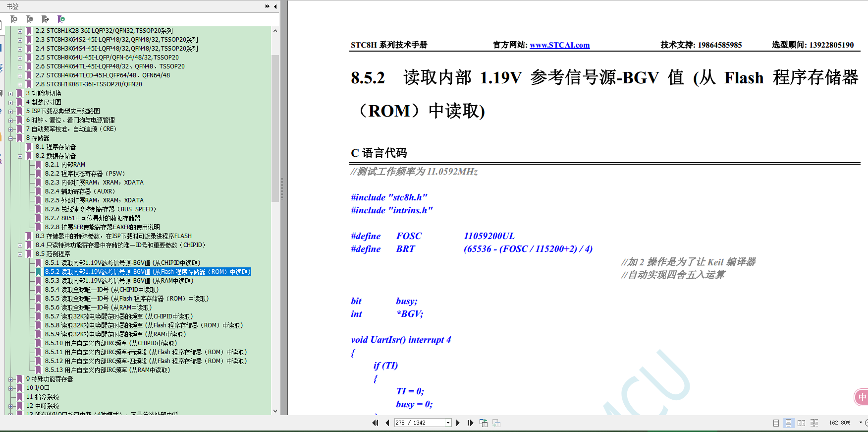Open 8.5.10 用户自定义内部IRC频率 CHIPID
The height and width of the screenshot is (432, 868).
[x=111, y=343]
